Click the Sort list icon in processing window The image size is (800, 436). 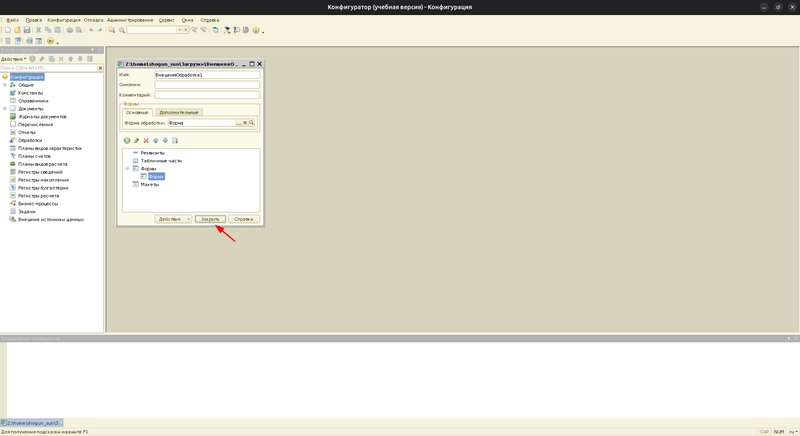(175, 140)
